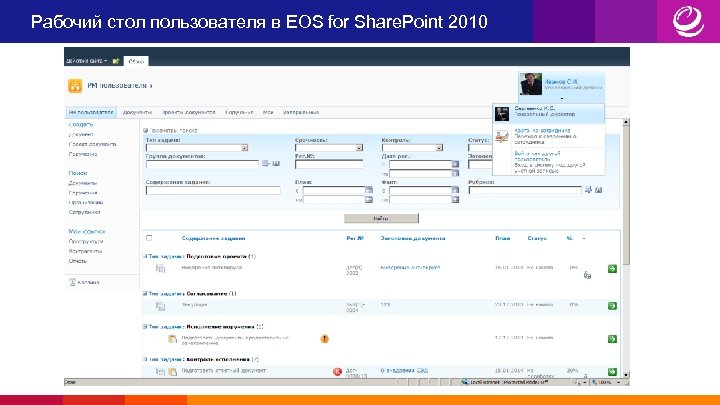Click green arrow in Подготовка проекта task row
720x405 pixels.
tap(612, 269)
